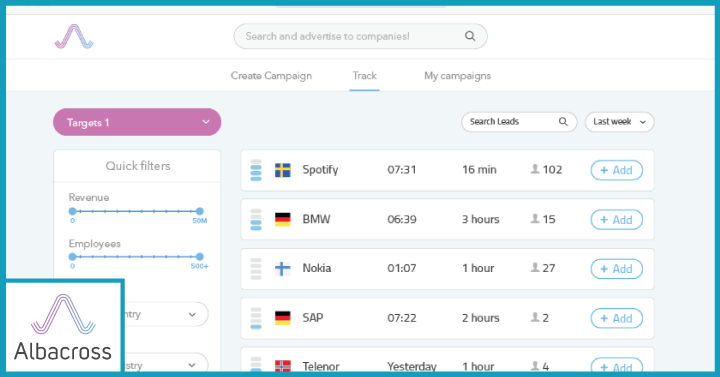Viewport: 720px width, 377px height.
Task: Click the activity bars icon on the BMW row
Action: (x=256, y=219)
